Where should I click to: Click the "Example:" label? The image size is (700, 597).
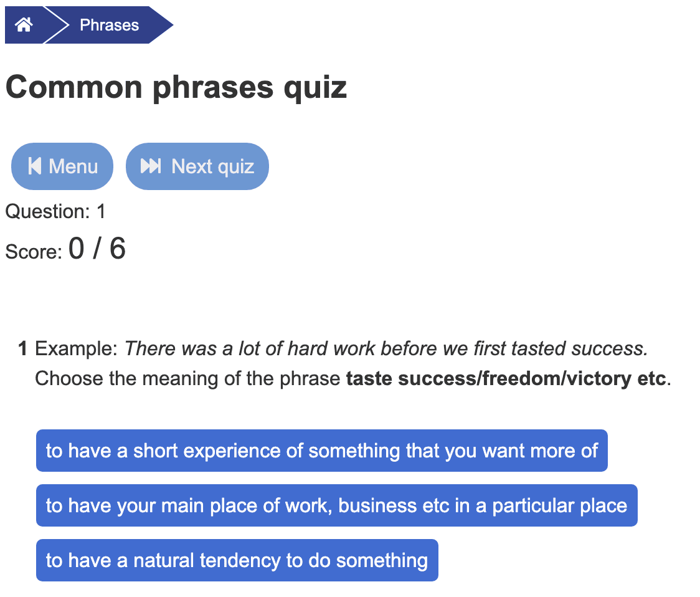pos(76,348)
